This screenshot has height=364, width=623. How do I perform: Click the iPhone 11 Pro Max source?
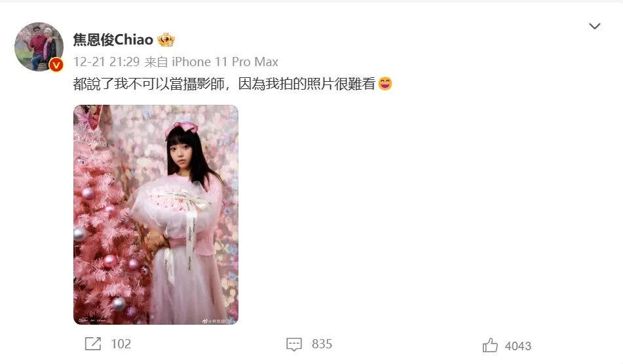click(x=225, y=62)
